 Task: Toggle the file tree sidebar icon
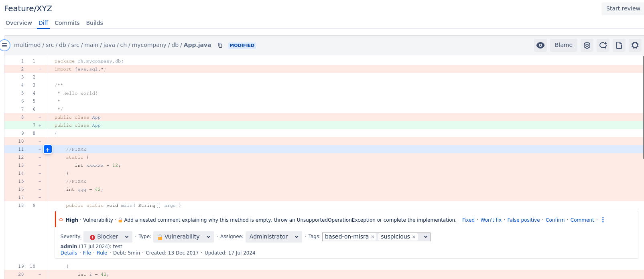pos(4,45)
